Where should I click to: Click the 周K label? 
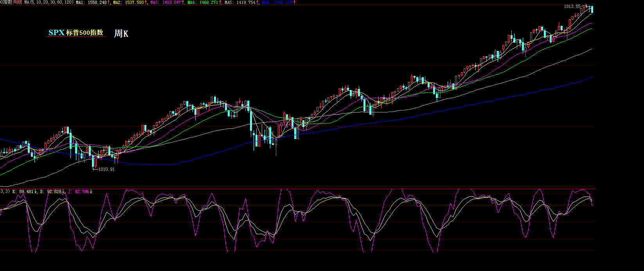[x=121, y=34]
